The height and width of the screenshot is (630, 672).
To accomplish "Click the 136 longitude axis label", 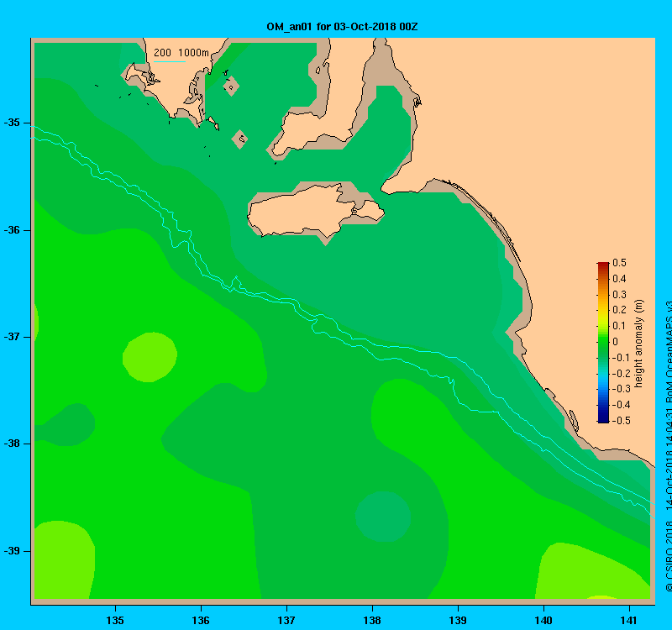I will [201, 620].
